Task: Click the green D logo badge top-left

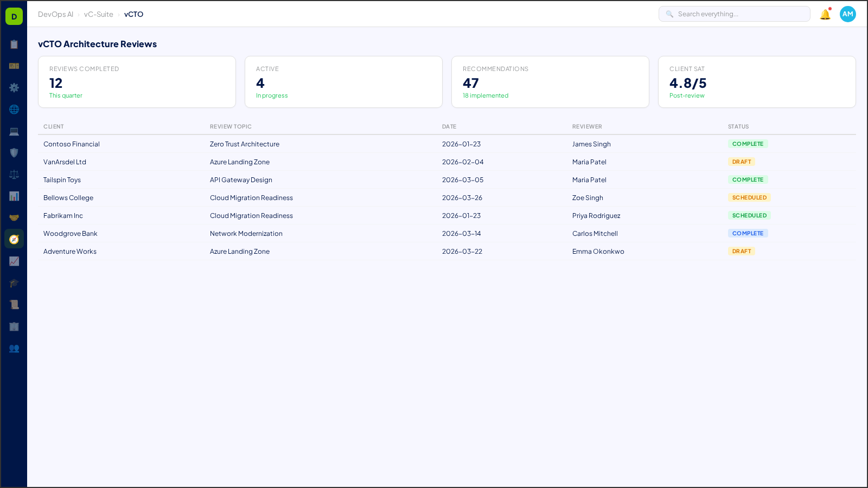Action: 14,16
